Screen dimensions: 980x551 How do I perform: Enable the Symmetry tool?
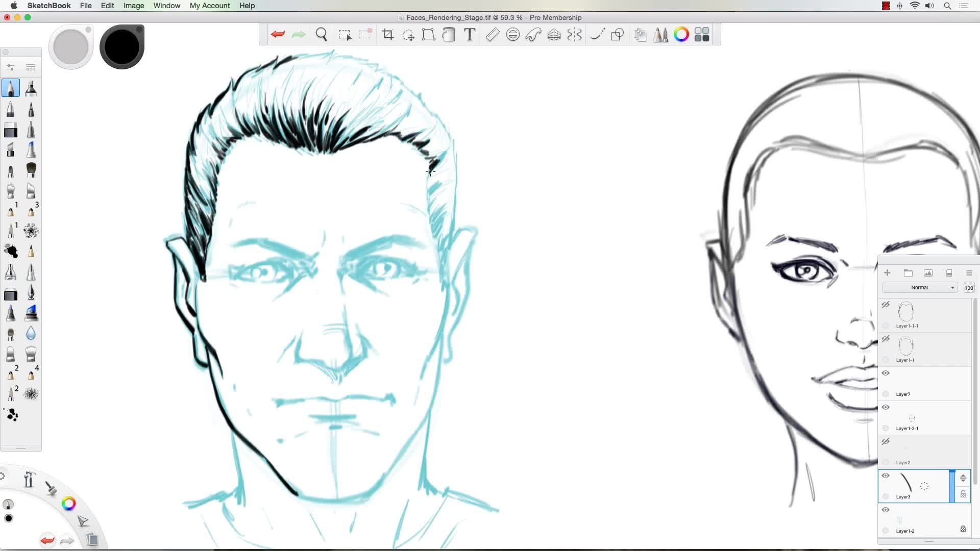tap(574, 35)
